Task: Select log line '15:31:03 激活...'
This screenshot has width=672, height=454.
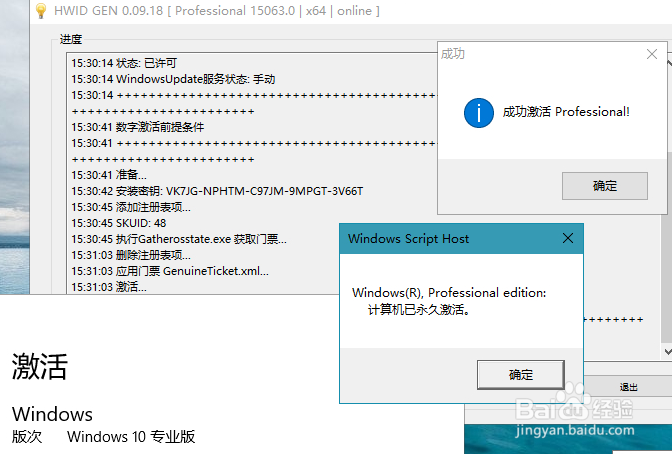Action: (109, 287)
